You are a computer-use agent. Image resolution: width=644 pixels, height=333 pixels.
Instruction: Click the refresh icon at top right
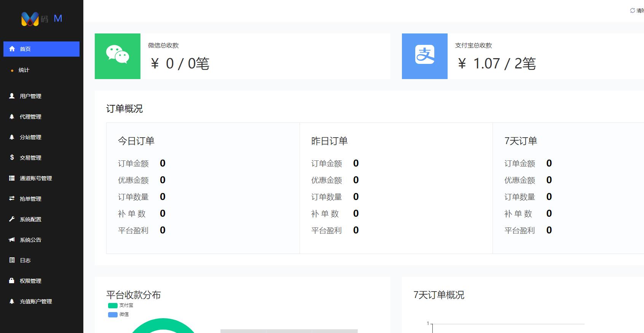(632, 11)
